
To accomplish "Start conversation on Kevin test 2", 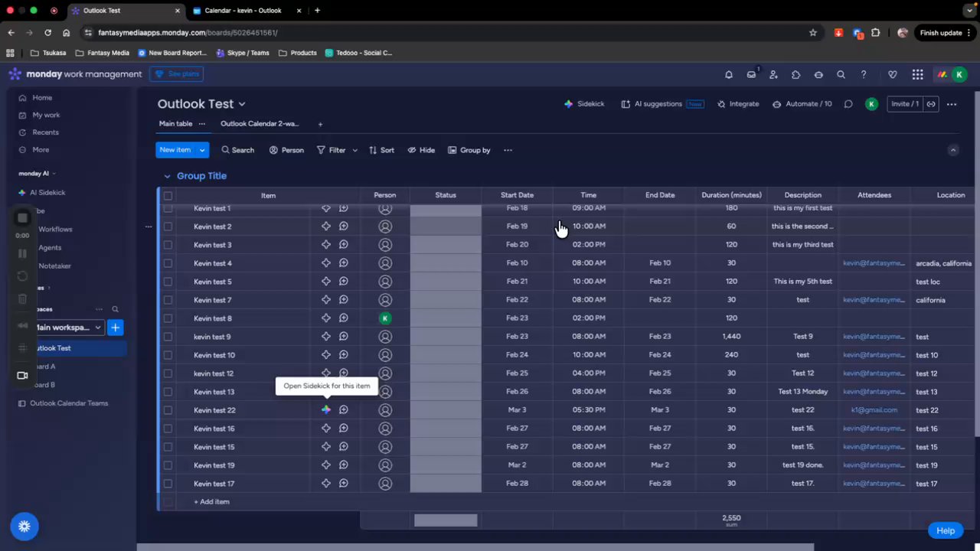I will click(344, 227).
